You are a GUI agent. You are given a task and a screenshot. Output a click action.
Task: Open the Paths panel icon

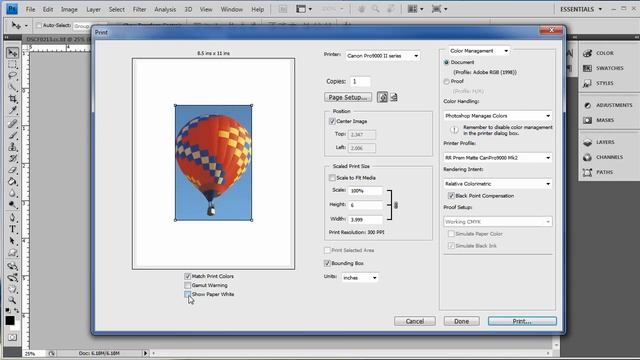click(x=587, y=172)
